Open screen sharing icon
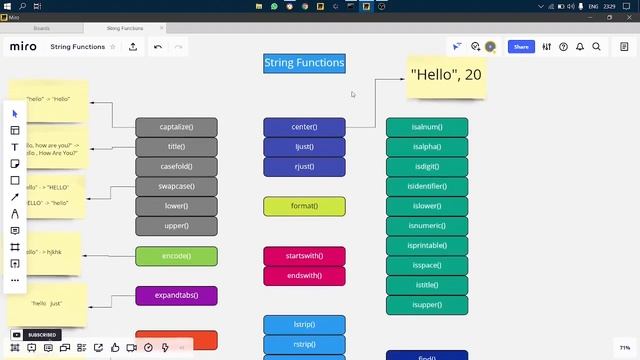The image size is (640, 360). (98, 348)
